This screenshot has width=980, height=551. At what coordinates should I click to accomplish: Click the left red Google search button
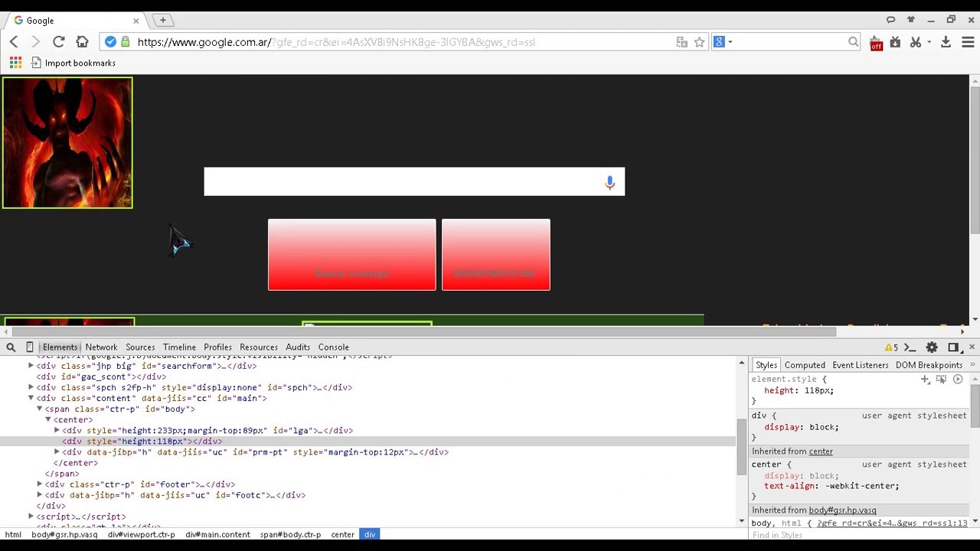pos(352,255)
